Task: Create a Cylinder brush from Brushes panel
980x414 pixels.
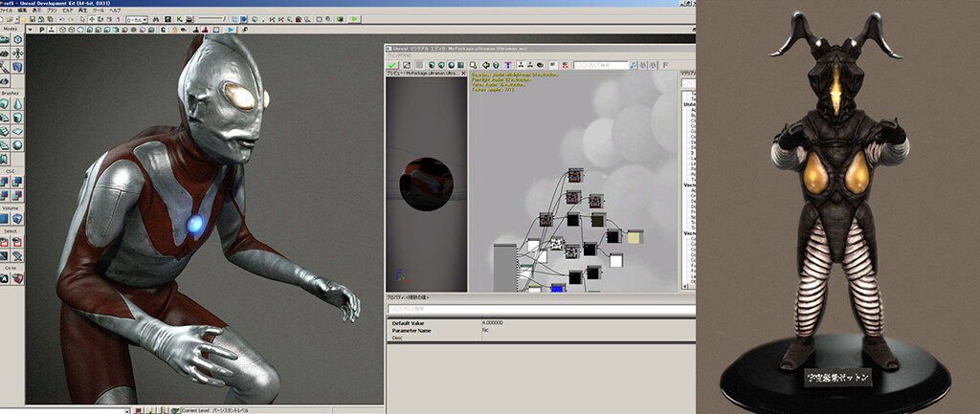Action: click(x=17, y=117)
